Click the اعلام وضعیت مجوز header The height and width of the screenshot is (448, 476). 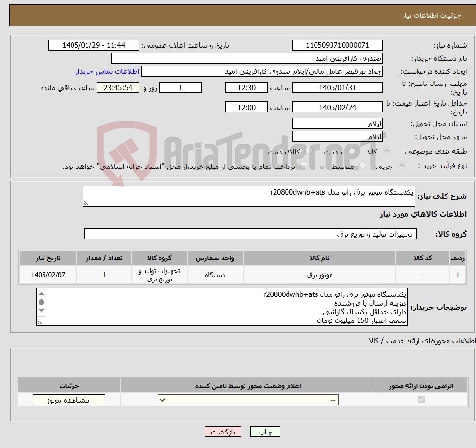248,386
